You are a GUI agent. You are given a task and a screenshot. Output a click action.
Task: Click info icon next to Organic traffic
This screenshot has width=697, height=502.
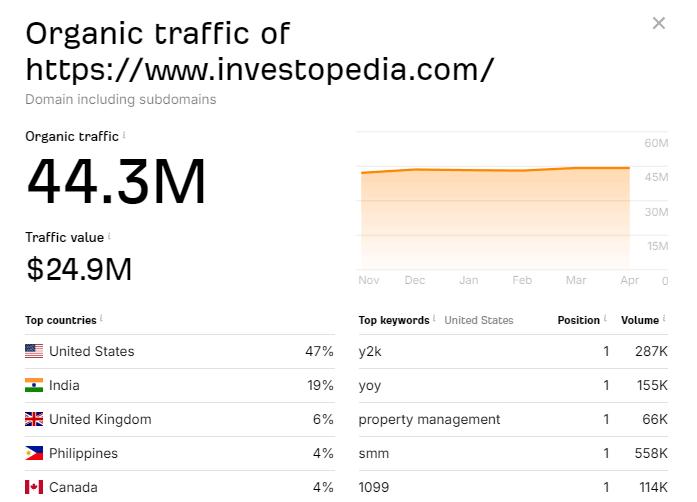(x=125, y=135)
